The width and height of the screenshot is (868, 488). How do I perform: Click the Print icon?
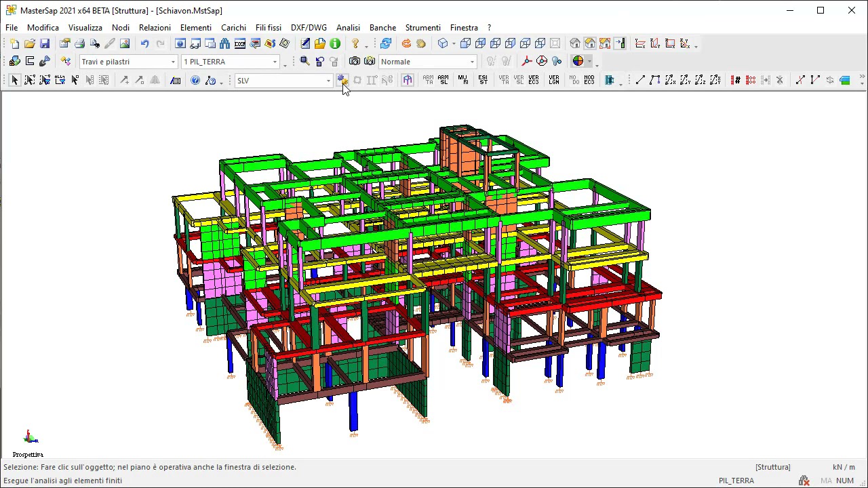tap(79, 43)
